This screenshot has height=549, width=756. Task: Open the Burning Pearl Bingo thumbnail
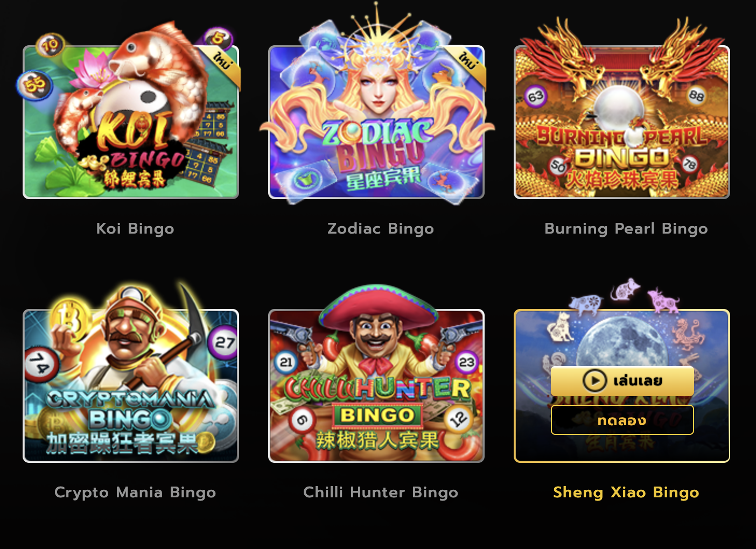622,122
